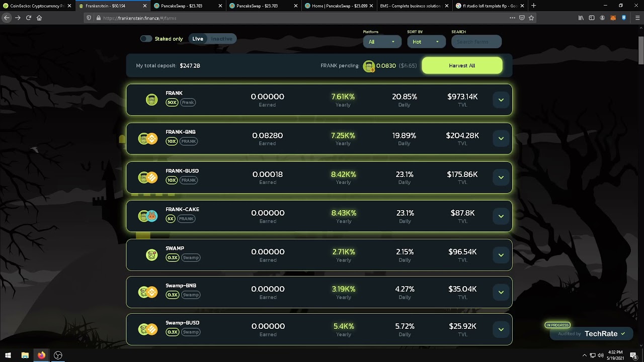Image resolution: width=644 pixels, height=362 pixels.
Task: Switch to Inactive farms
Action: (x=221, y=39)
